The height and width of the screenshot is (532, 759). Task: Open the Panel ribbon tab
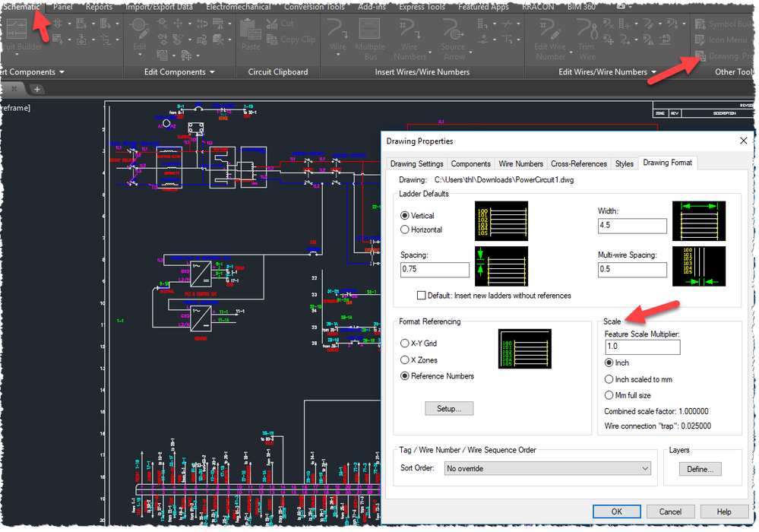pos(62,7)
